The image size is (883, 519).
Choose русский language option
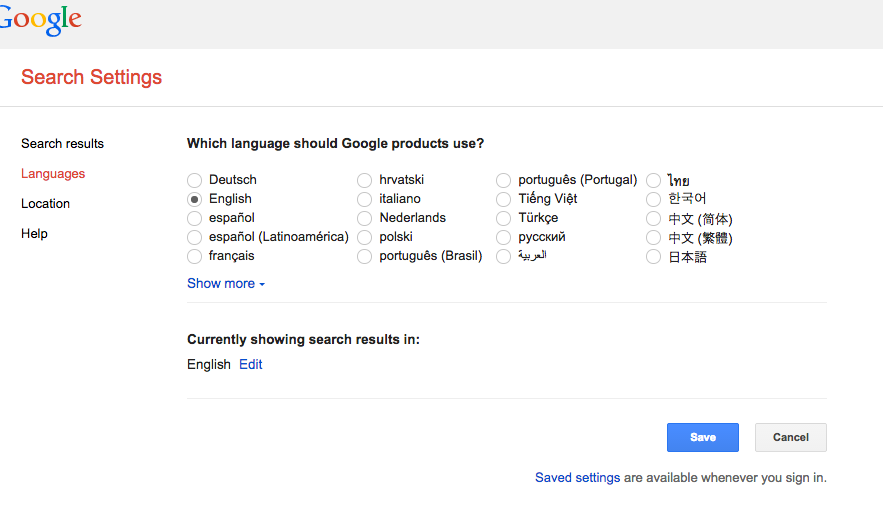[504, 237]
